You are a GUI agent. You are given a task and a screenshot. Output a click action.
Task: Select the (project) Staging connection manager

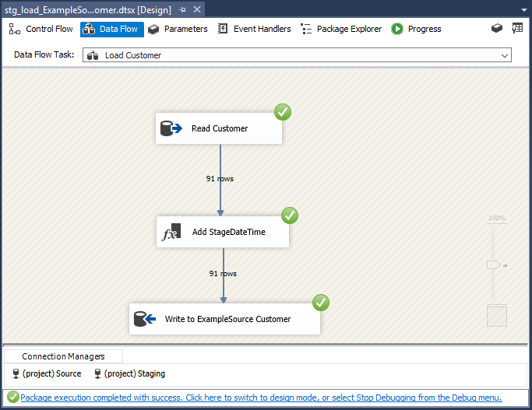(x=130, y=373)
